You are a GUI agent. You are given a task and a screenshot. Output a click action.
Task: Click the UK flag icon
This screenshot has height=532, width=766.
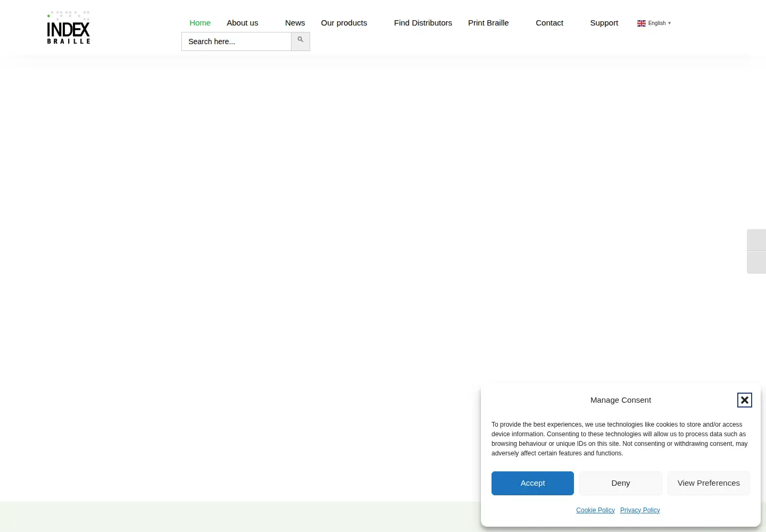coord(642,23)
